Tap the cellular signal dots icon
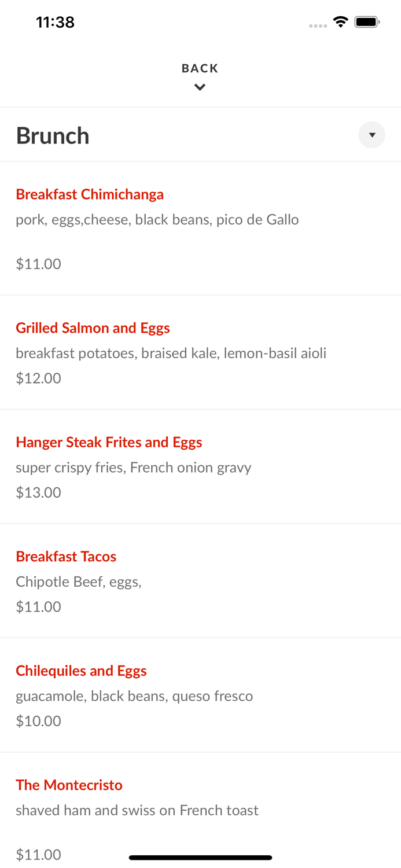 318,25
